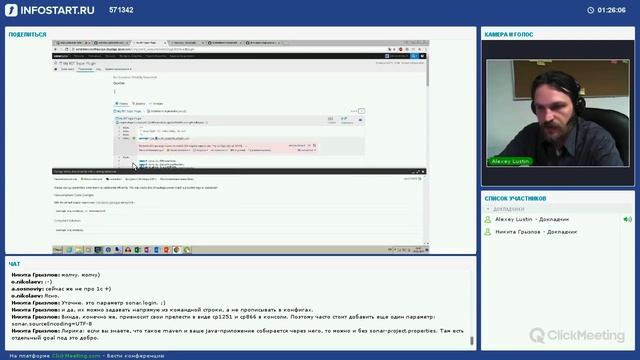
Task: Switch to the fifth browser tab
Action: tap(224, 42)
